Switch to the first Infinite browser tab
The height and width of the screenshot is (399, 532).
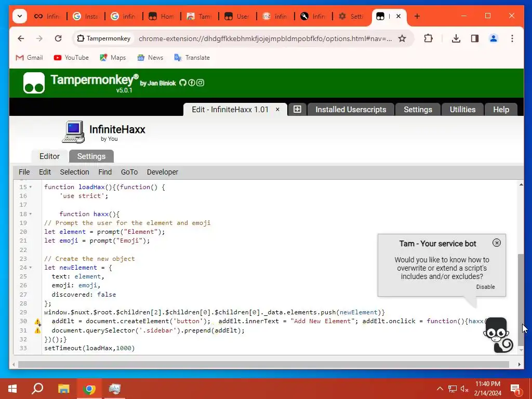pos(47,16)
